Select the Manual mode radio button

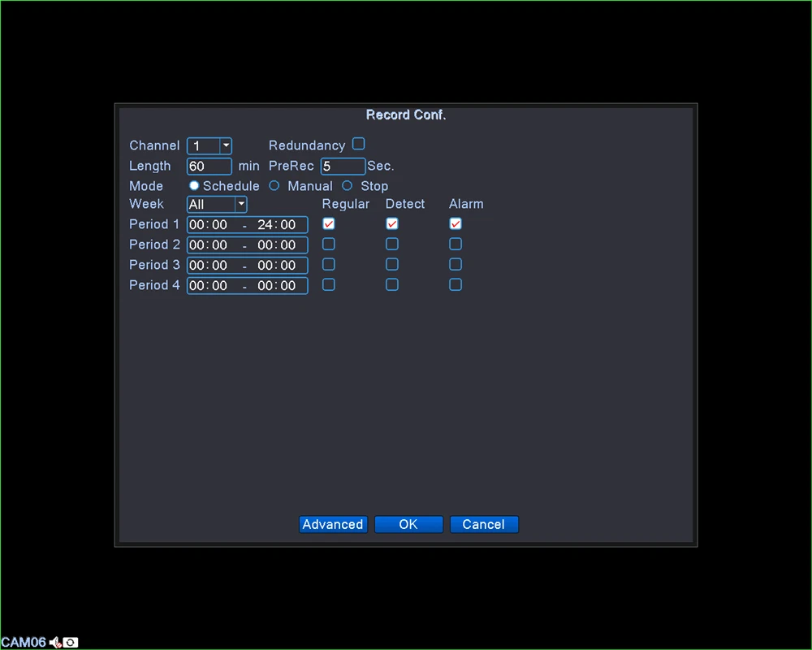tap(274, 185)
